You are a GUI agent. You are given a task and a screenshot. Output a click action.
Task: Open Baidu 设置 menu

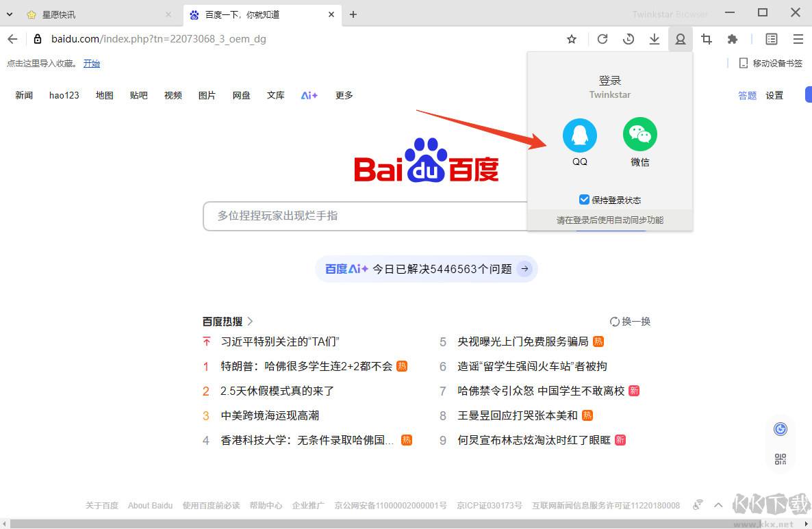(774, 95)
